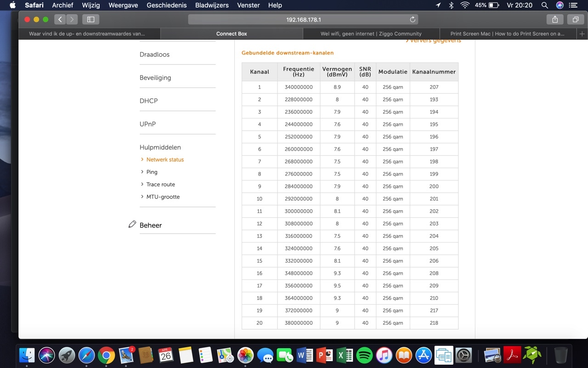
Task: Open the Bladwijzers menu
Action: point(212,5)
